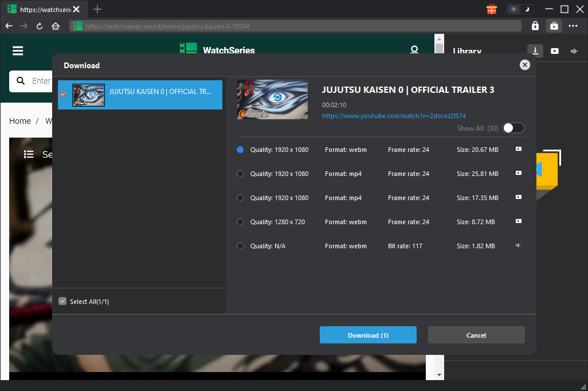Open the three-dot more options menu
The height and width of the screenshot is (391, 588).
click(x=573, y=26)
